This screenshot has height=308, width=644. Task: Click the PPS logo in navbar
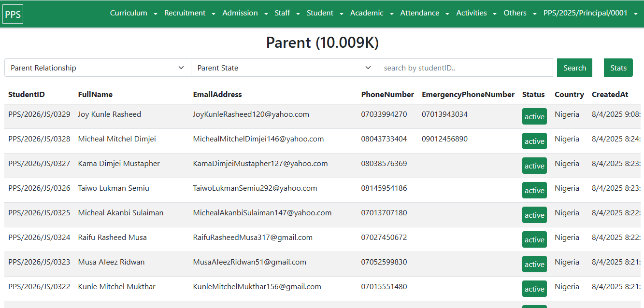[13, 14]
